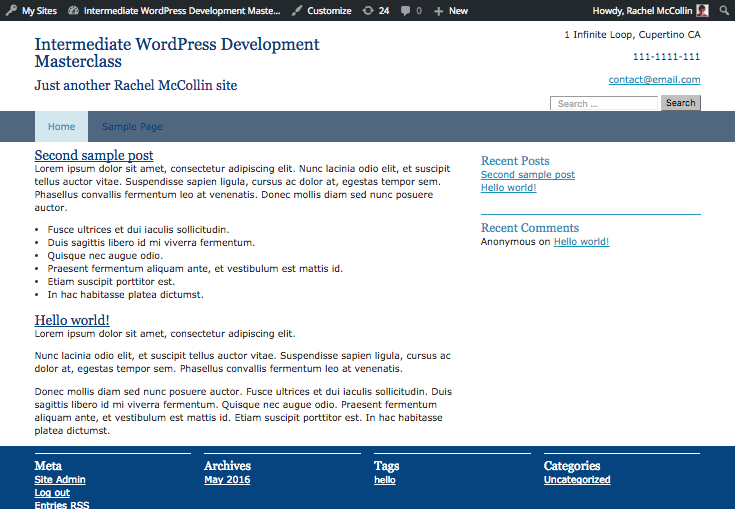Open the Hello world! post title
Screen dimensions: 735x509
pyautogui.click(x=72, y=320)
